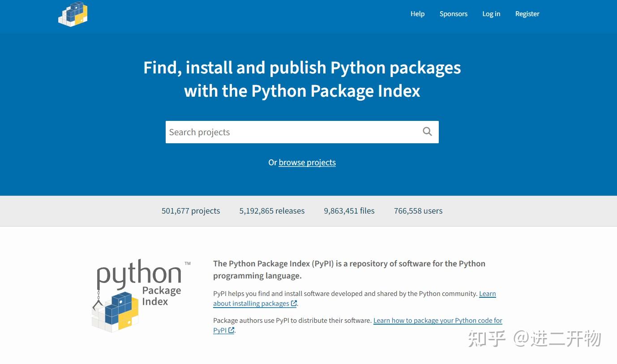
Task: Open the Help page
Action: 417,14
